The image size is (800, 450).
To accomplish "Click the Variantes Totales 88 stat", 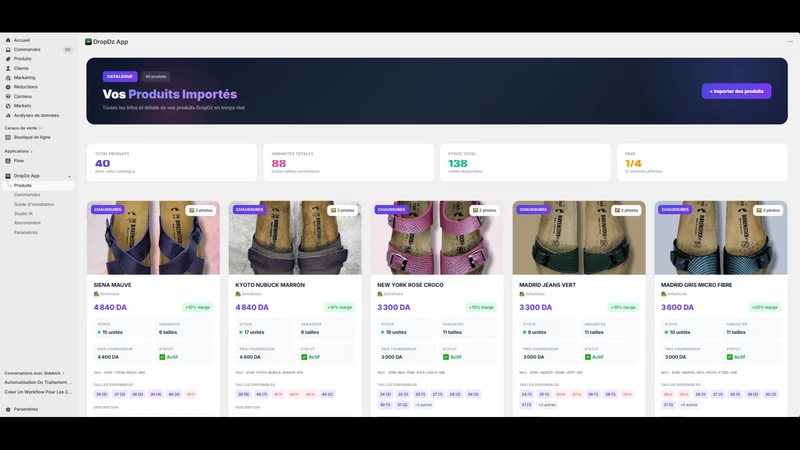I will (348, 163).
